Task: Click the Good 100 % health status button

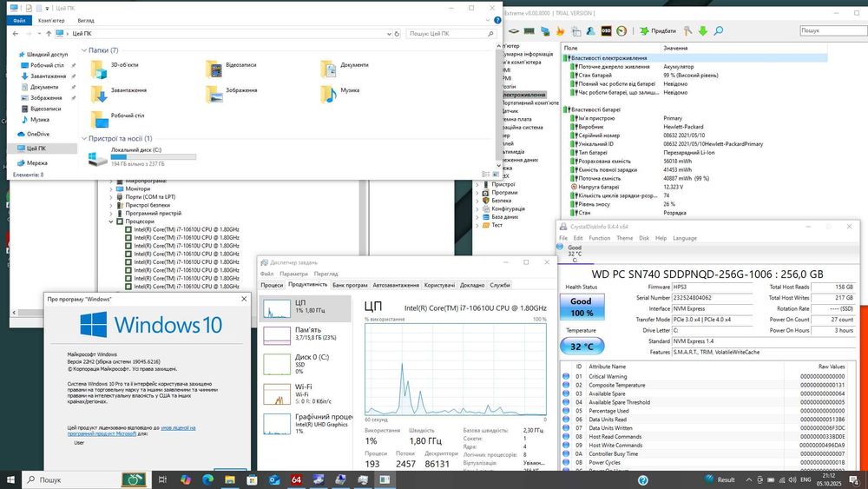Action: click(581, 307)
